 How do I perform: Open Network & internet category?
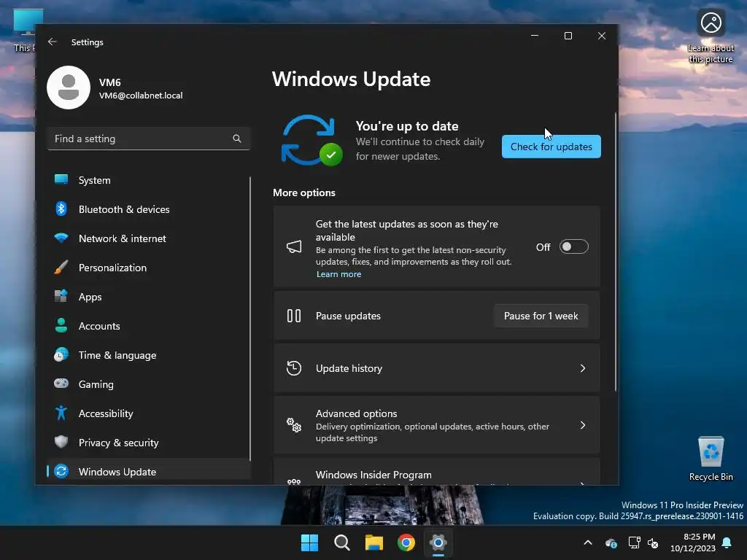(x=149, y=238)
